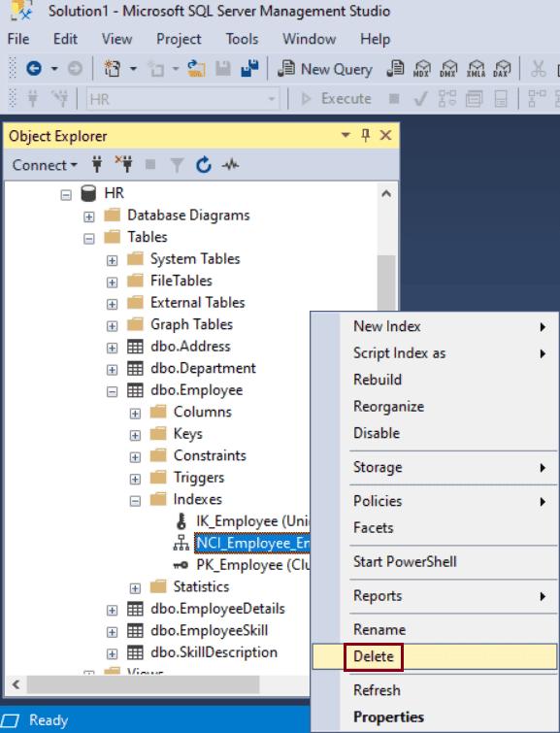Open Object Explorer window position dropdown arrow
560x733 pixels.
346,136
